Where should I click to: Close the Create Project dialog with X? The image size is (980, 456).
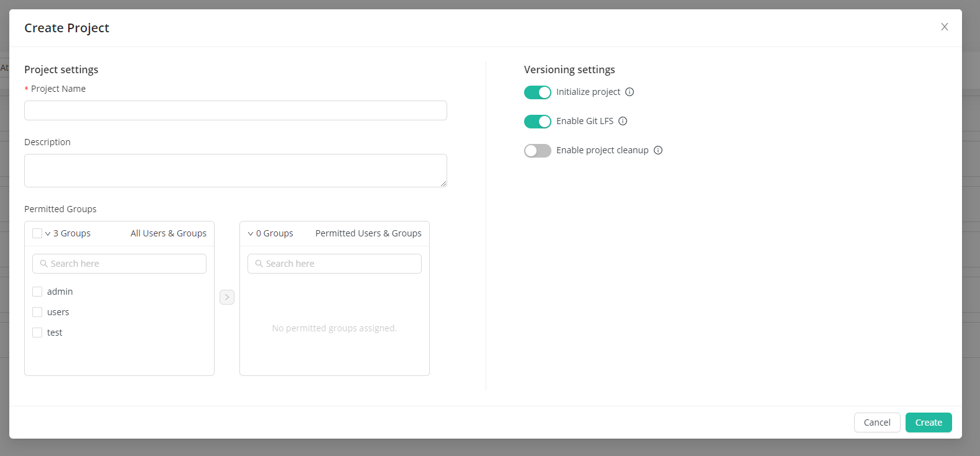[x=944, y=27]
